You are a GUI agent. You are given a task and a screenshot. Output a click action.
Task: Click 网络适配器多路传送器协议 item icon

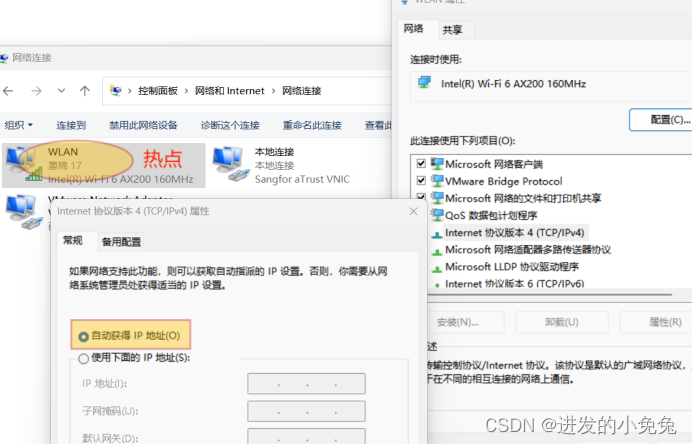pos(437,252)
